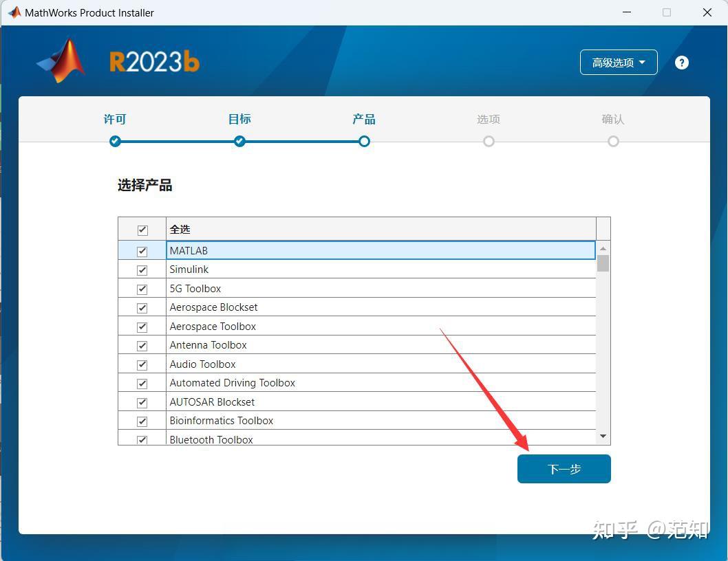Click the product list scrollbar thumb

click(603, 263)
